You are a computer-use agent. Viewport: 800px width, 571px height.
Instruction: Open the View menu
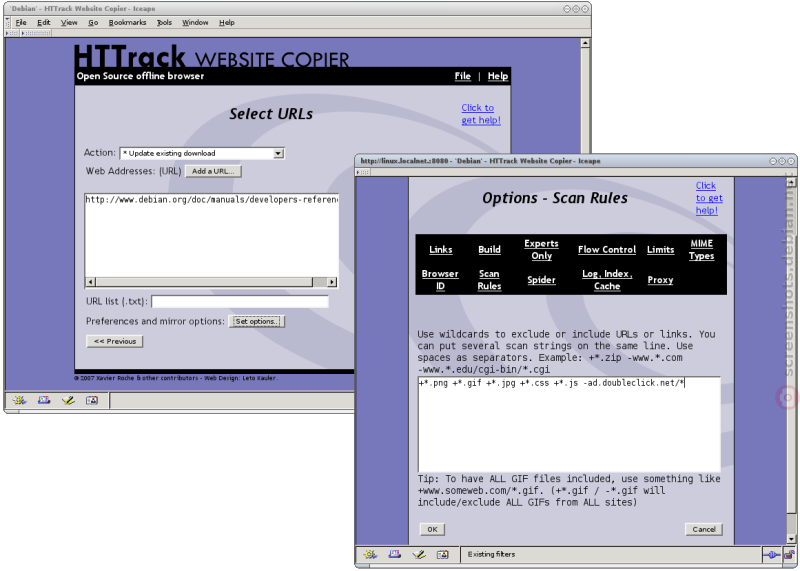[x=69, y=22]
